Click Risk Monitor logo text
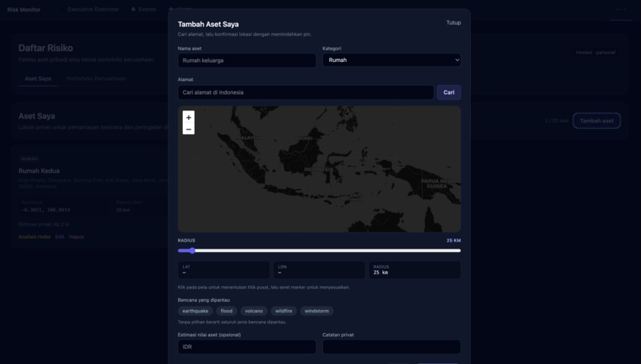The height and width of the screenshot is (364, 641). [x=24, y=10]
